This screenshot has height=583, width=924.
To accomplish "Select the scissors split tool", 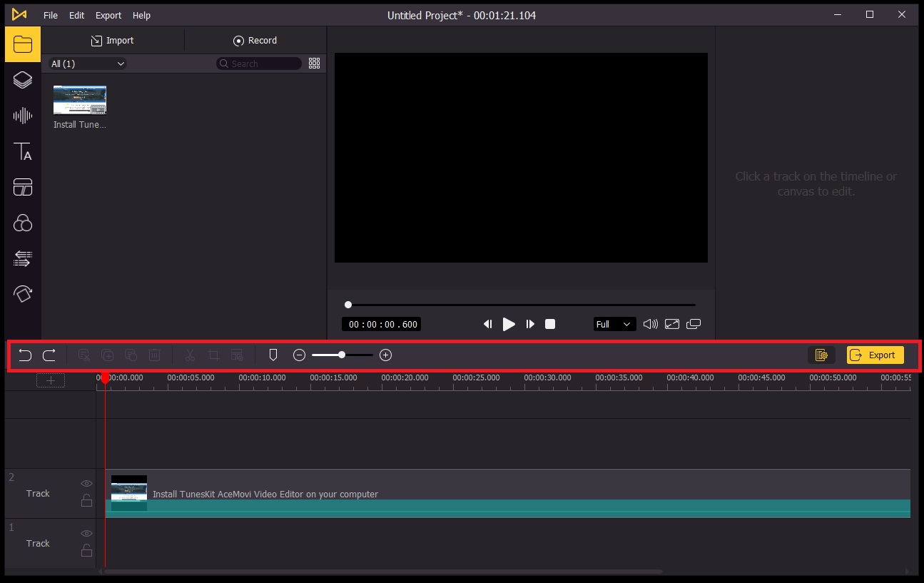I will click(190, 355).
